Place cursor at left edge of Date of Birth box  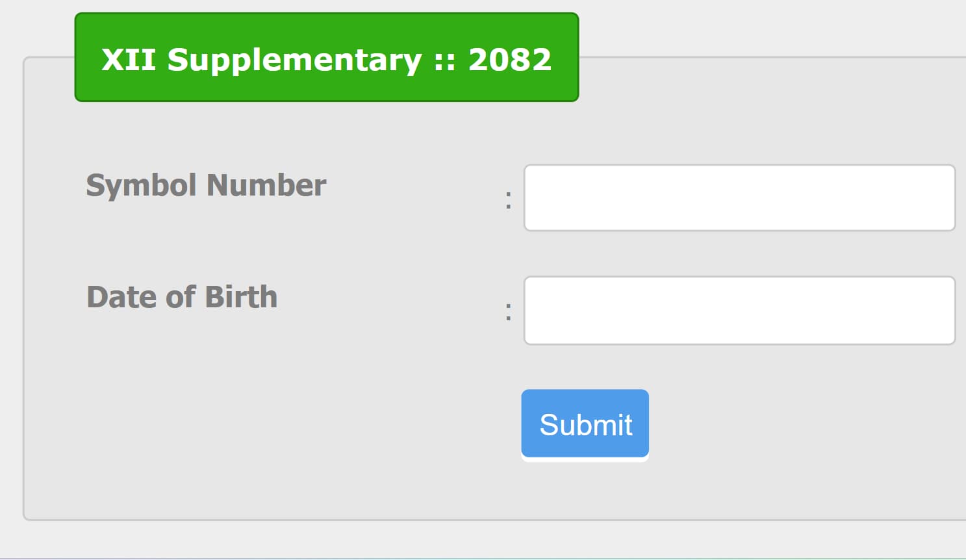[x=533, y=311]
